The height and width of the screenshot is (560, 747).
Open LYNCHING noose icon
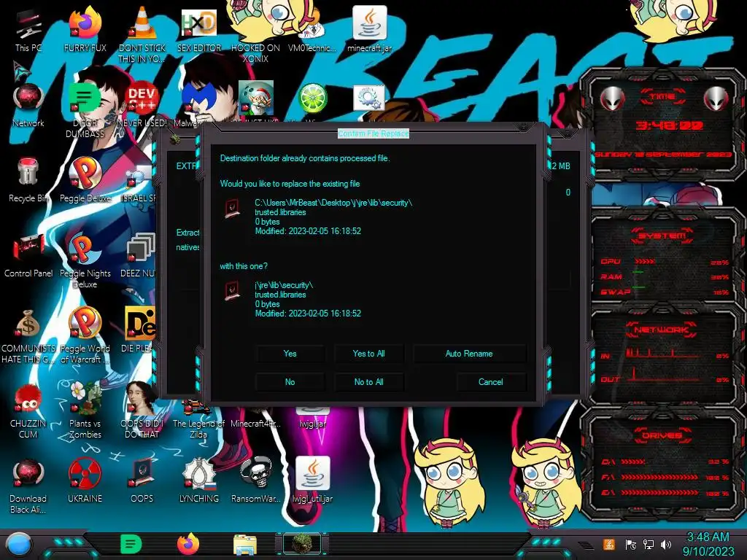click(199, 480)
